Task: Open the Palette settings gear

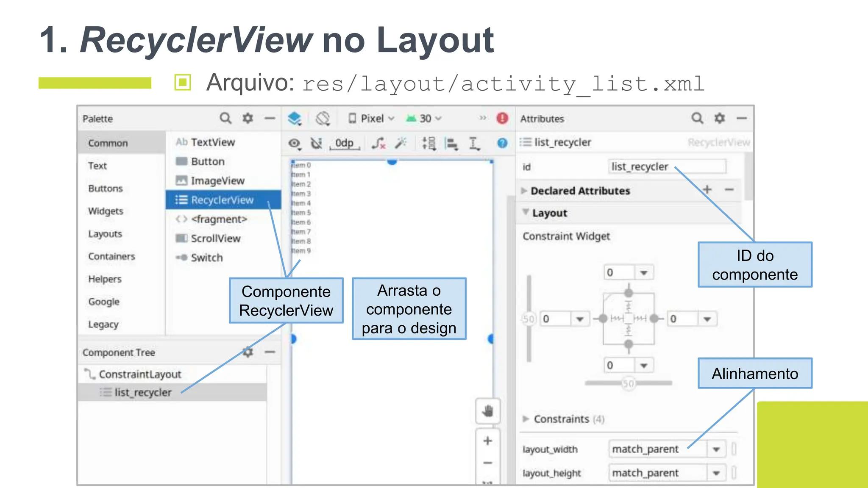Action: click(248, 118)
